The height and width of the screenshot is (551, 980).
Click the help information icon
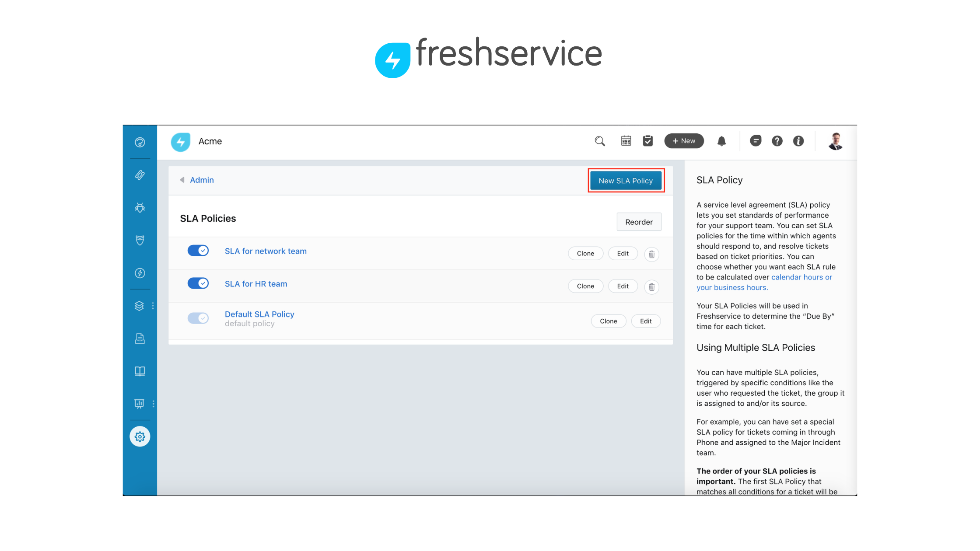click(x=799, y=141)
